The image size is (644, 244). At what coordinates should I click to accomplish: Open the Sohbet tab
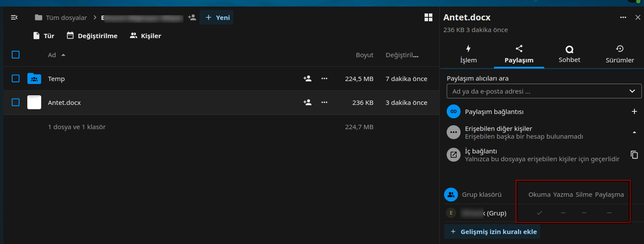(x=569, y=54)
